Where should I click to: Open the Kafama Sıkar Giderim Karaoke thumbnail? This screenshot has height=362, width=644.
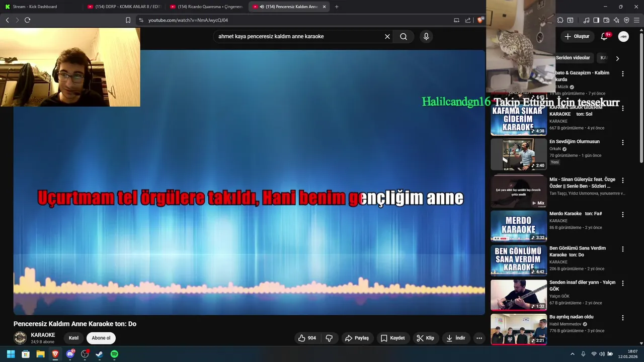tap(519, 121)
